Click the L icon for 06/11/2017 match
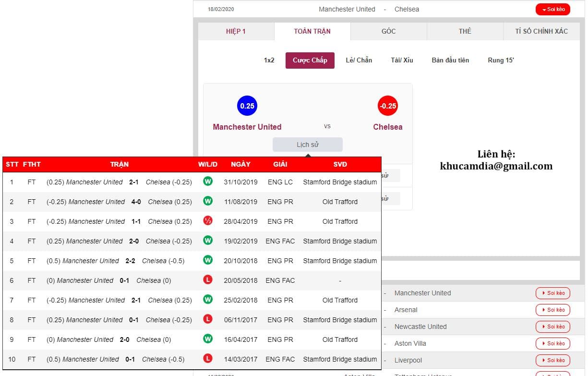The image size is (588, 376). (x=208, y=319)
